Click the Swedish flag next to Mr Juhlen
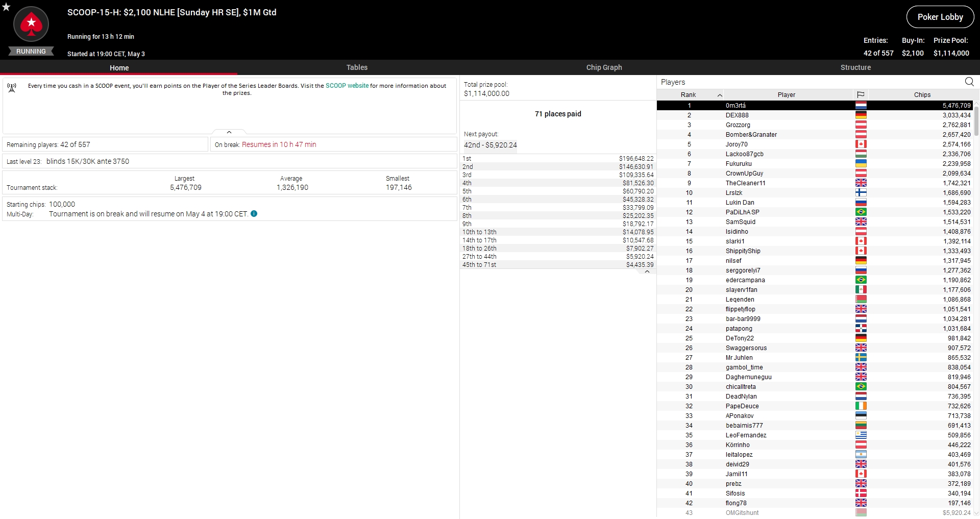The height and width of the screenshot is (519, 980). tap(861, 358)
